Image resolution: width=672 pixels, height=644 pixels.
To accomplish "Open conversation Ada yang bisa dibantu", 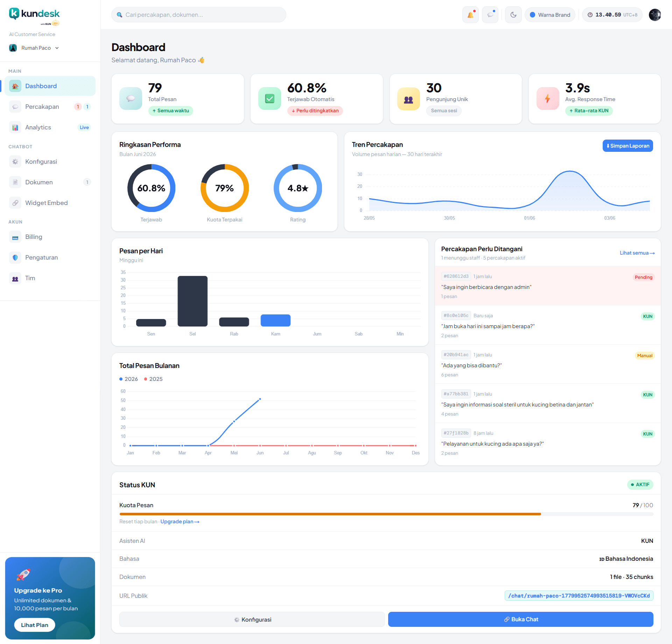I will pyautogui.click(x=547, y=364).
